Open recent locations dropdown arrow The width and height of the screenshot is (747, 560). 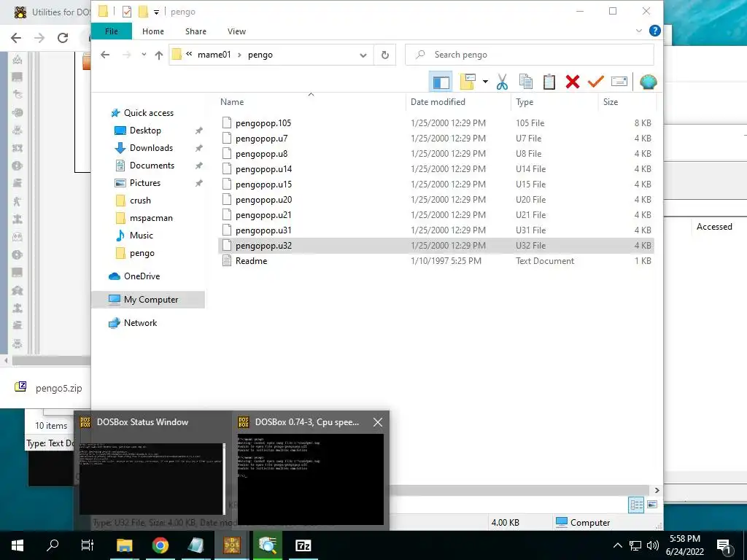tap(144, 55)
